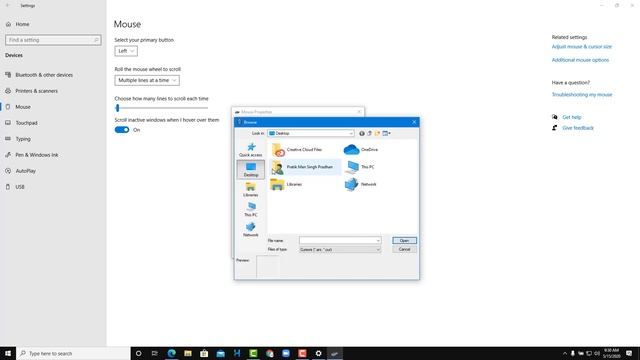Select This PC item in file list
Screen dimensions: 640x360
(x=360, y=167)
